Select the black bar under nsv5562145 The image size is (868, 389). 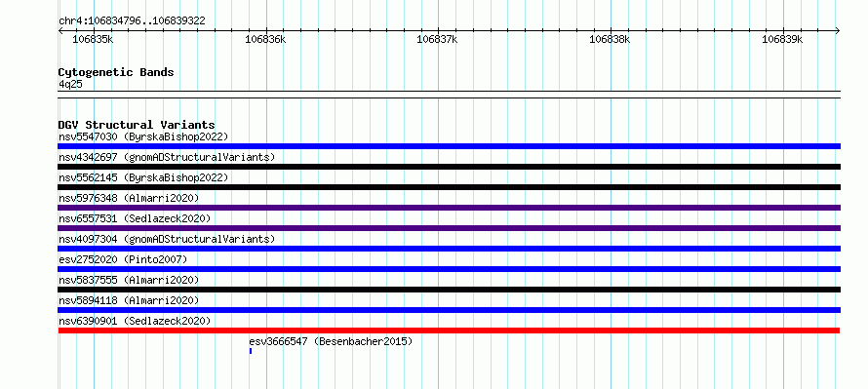click(449, 187)
